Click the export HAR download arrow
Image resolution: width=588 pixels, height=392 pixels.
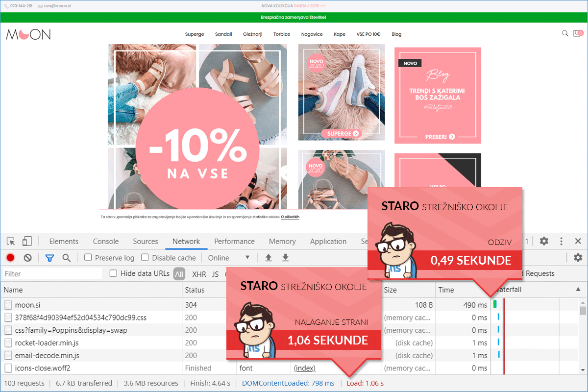click(286, 258)
